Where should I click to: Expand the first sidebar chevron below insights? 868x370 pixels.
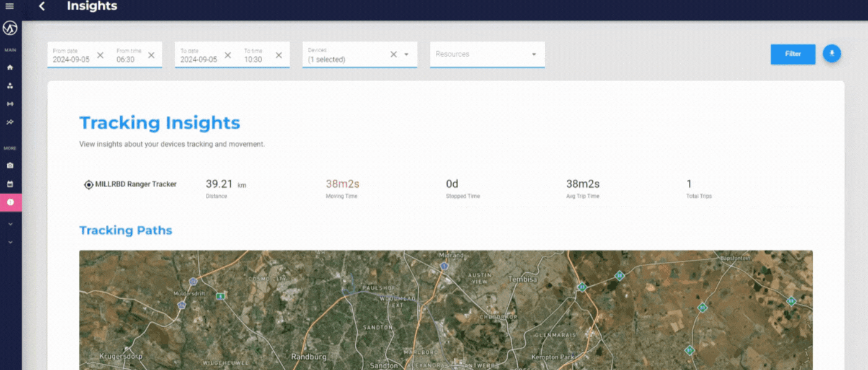click(x=10, y=224)
